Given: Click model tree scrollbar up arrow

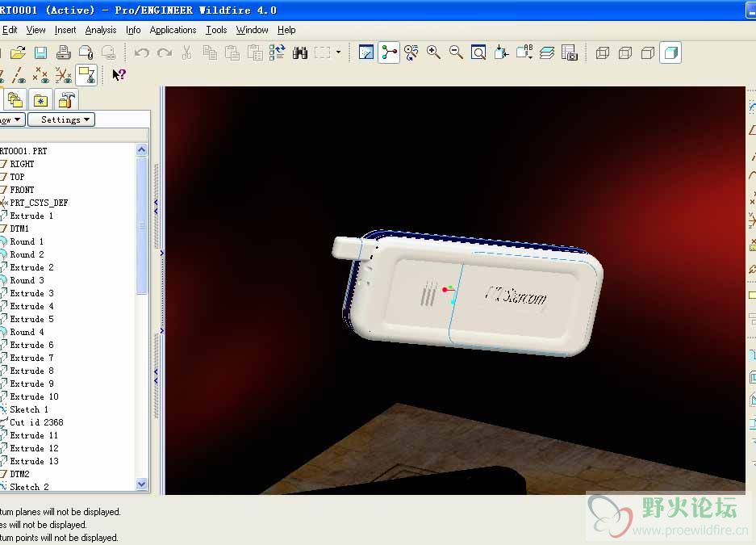Looking at the screenshot, I should (x=141, y=149).
